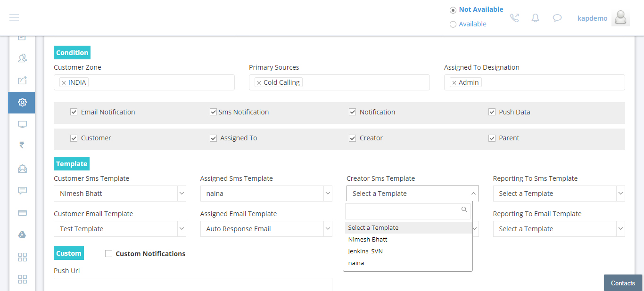Choose naina from the open dropdown list

click(x=408, y=263)
